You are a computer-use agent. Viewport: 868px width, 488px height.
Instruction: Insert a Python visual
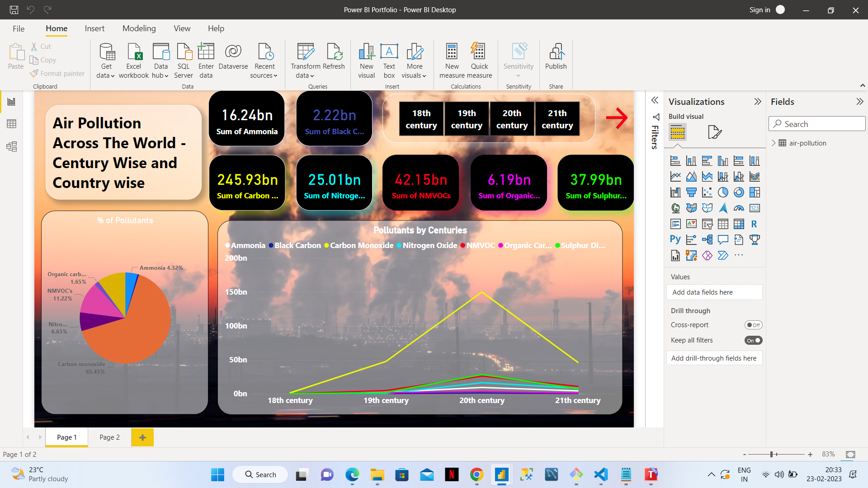click(x=675, y=239)
